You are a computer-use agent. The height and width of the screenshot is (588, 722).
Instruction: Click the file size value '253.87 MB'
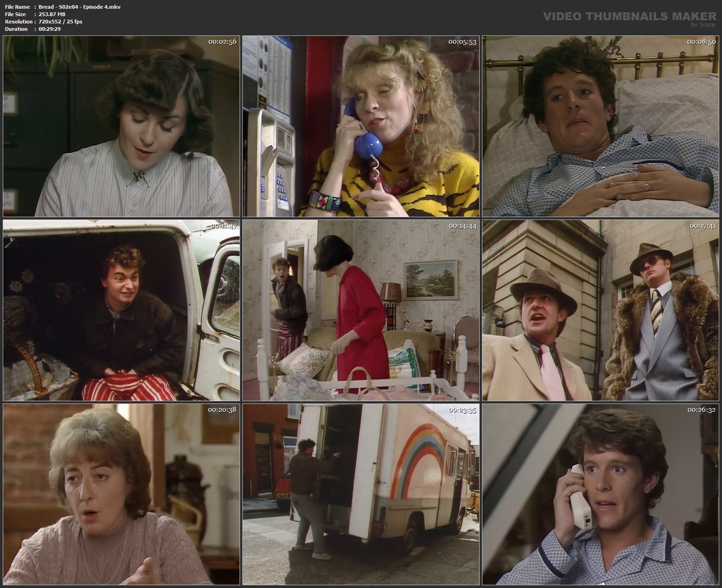pos(52,14)
